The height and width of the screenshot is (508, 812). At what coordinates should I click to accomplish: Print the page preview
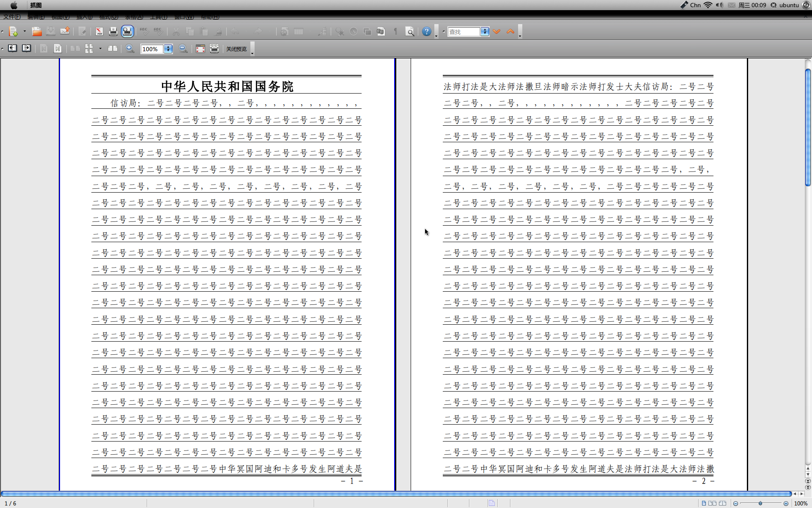[x=214, y=49]
